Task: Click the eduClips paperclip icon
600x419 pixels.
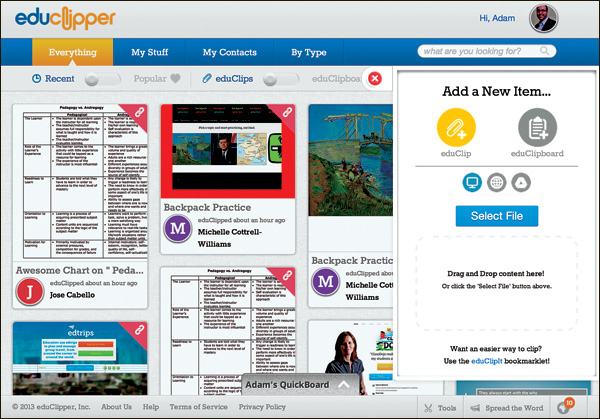Action: tap(207, 78)
